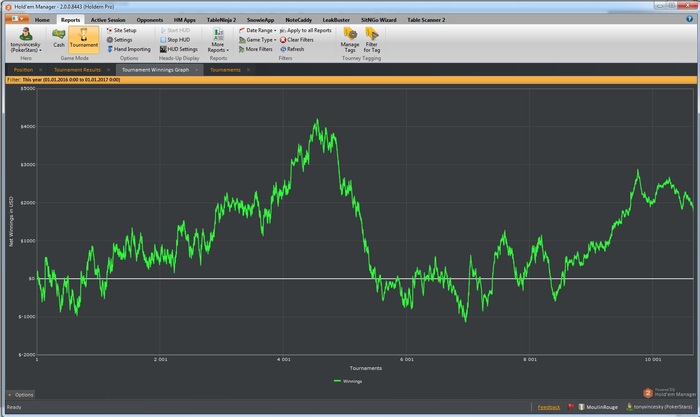Click Apply to all Reports

point(307,30)
